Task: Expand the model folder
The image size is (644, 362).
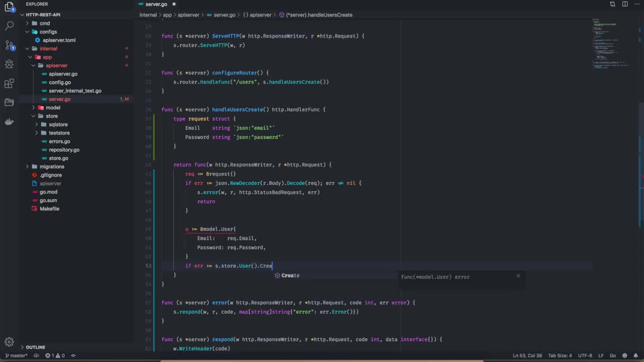Action: point(34,108)
